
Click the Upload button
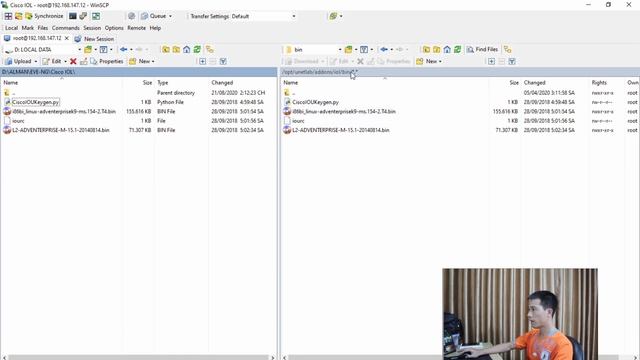coord(18,61)
